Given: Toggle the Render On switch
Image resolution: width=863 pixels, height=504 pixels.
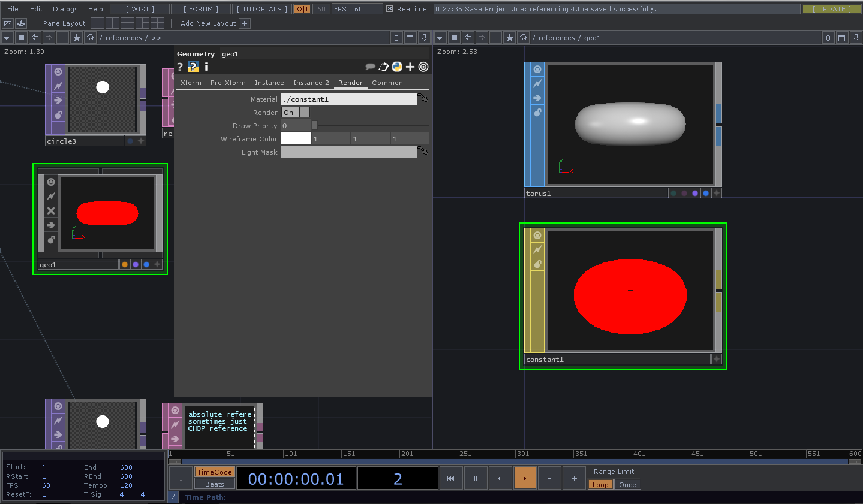Looking at the screenshot, I should [295, 113].
